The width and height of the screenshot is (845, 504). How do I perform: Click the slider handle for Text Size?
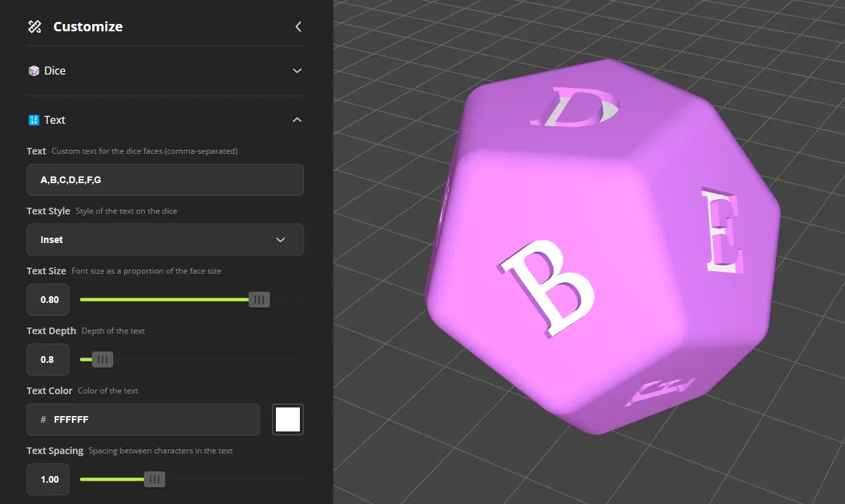[259, 300]
